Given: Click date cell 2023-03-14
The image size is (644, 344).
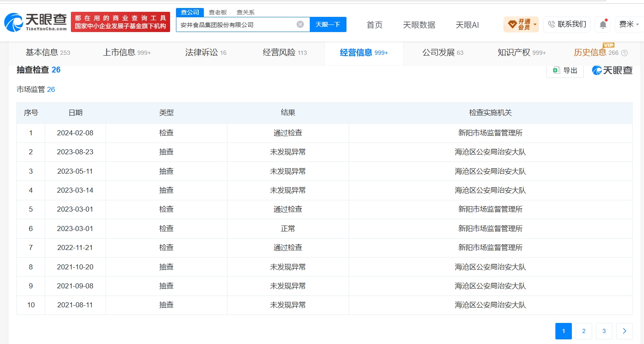Looking at the screenshot, I should (x=75, y=190).
